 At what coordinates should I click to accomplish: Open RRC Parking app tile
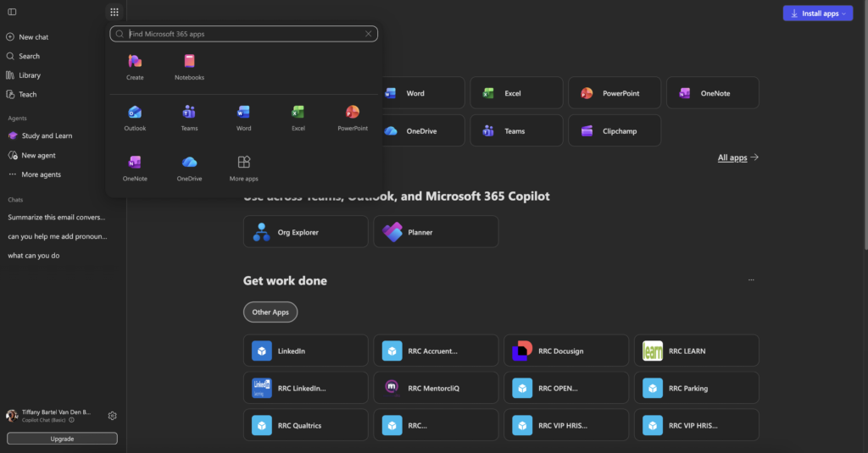tap(697, 388)
